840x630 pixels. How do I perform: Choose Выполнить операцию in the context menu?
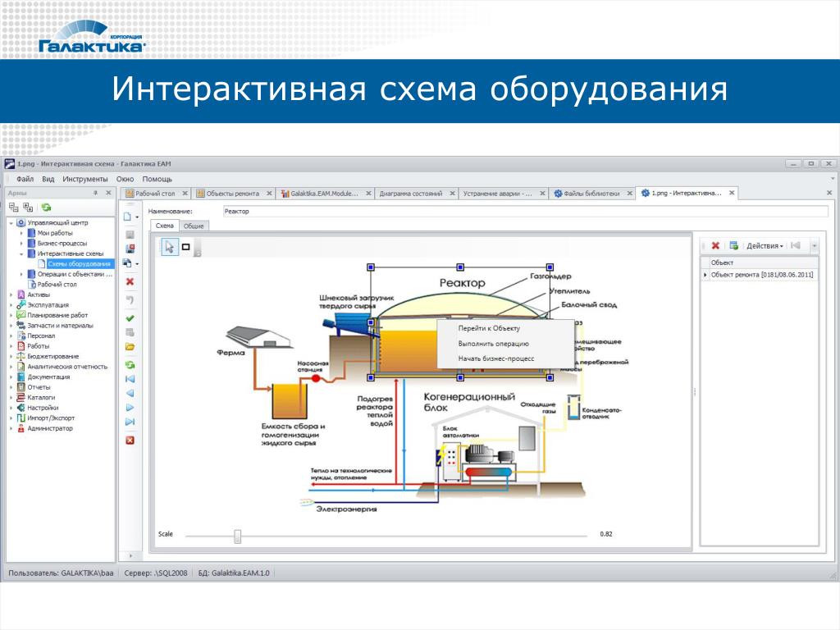click(x=493, y=344)
